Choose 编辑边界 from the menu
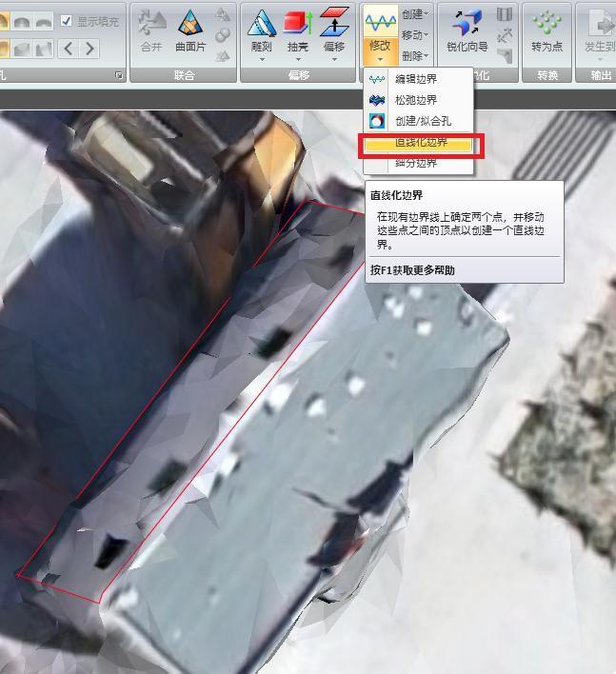The width and height of the screenshot is (616, 674). click(418, 79)
